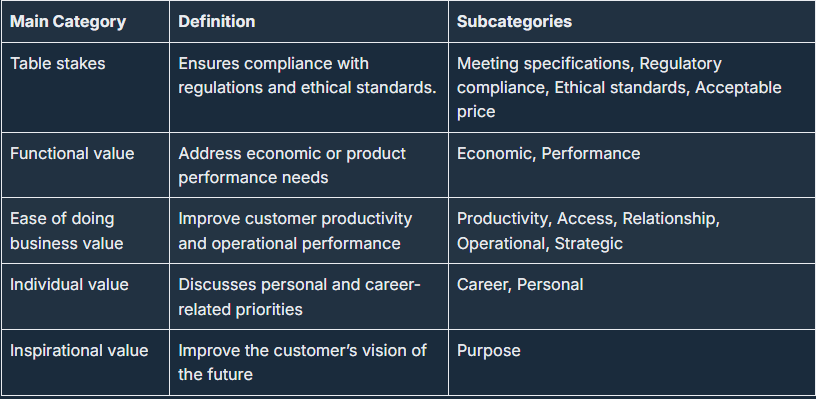
Task: Click the Address economic or product performance definition
Action: click(292, 165)
